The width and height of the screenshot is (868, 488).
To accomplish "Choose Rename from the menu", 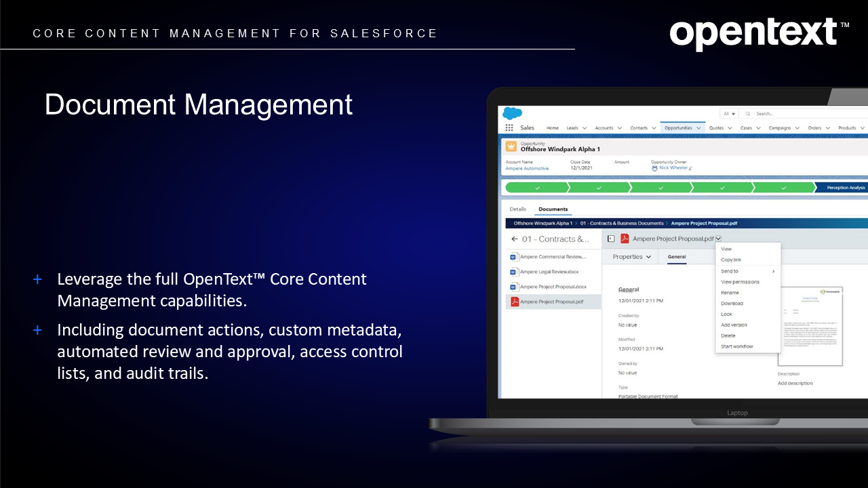I will pyautogui.click(x=748, y=293).
